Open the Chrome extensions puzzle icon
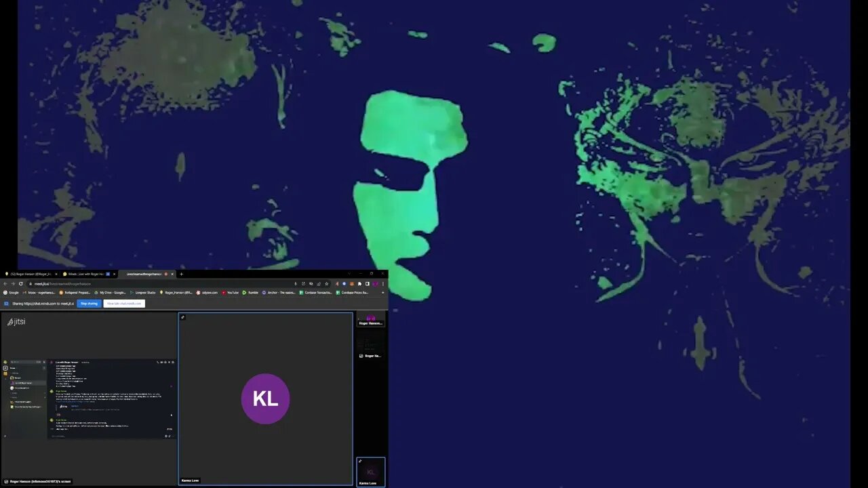The height and width of the screenshot is (488, 868). click(359, 284)
